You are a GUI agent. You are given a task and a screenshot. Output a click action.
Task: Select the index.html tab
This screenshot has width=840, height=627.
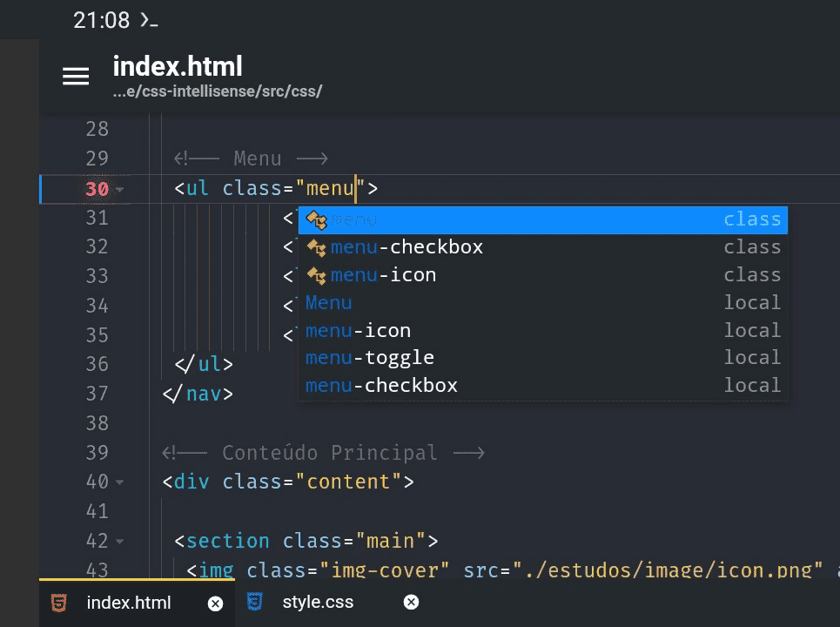[x=129, y=603]
